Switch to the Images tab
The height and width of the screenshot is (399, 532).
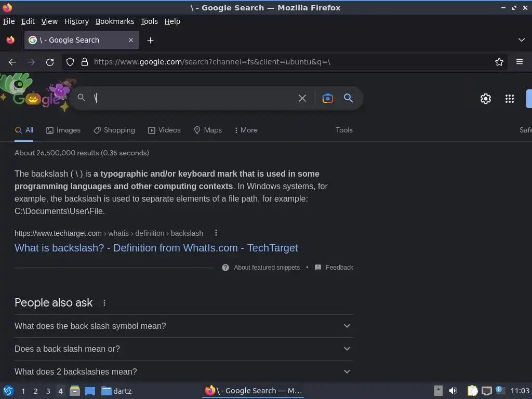point(63,130)
